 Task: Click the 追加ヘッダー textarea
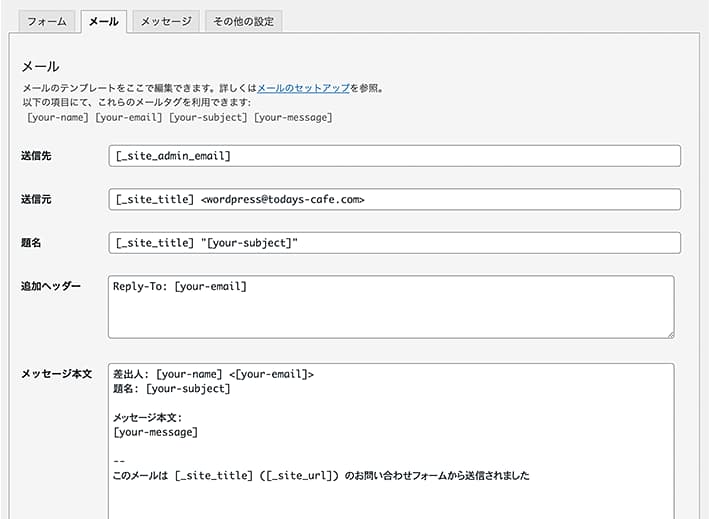coord(391,307)
